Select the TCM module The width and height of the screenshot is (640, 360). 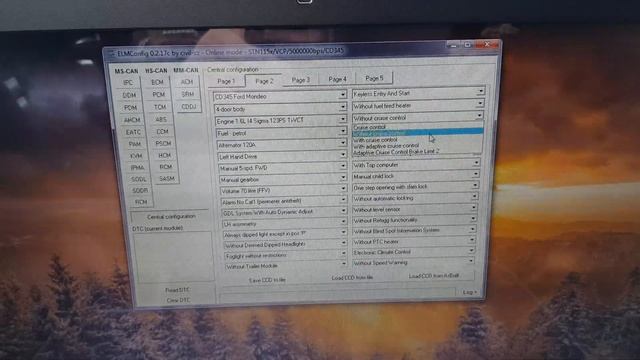point(160,107)
